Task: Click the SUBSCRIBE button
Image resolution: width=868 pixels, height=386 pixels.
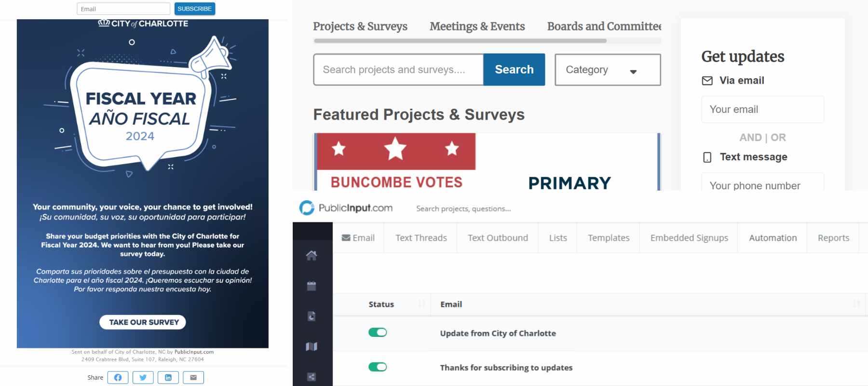Action: coord(194,9)
